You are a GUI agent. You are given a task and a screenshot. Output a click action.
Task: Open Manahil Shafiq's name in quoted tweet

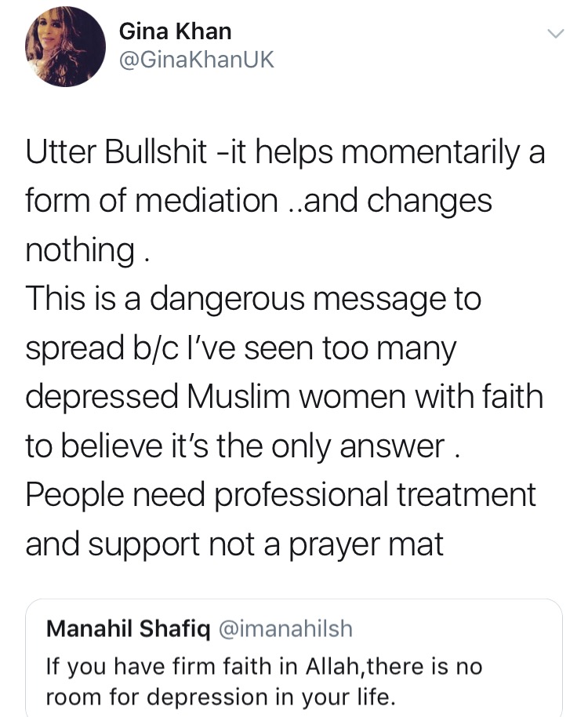click(x=129, y=628)
